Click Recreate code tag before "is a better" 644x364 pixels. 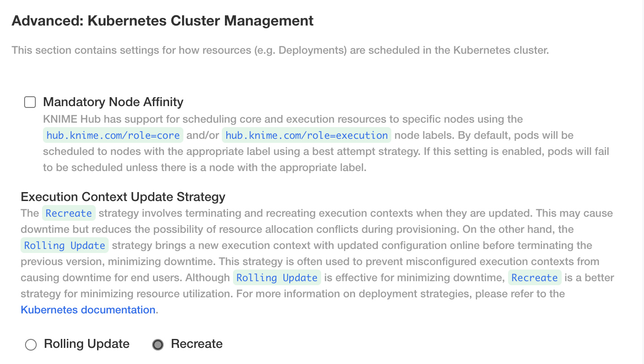click(534, 278)
